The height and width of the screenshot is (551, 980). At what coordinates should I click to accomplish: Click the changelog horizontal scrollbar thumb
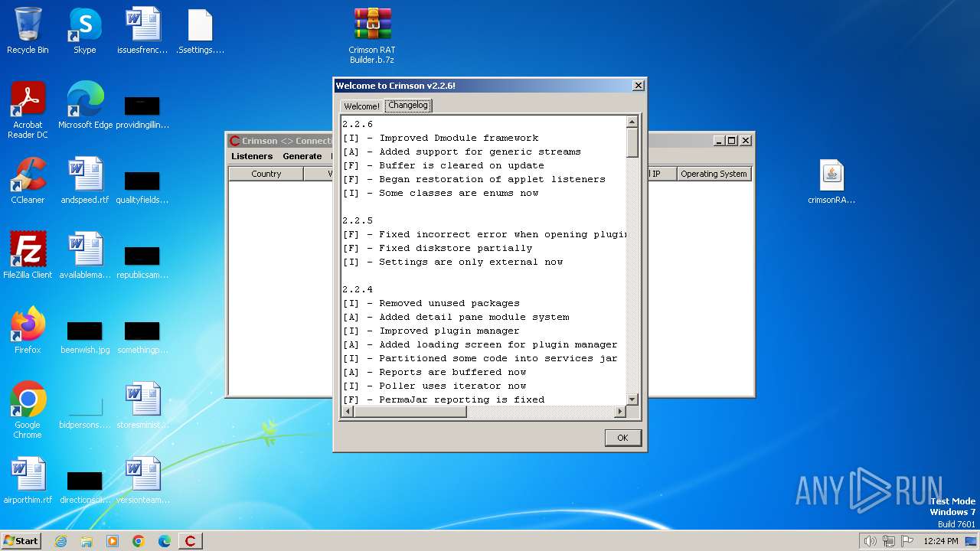coord(410,412)
